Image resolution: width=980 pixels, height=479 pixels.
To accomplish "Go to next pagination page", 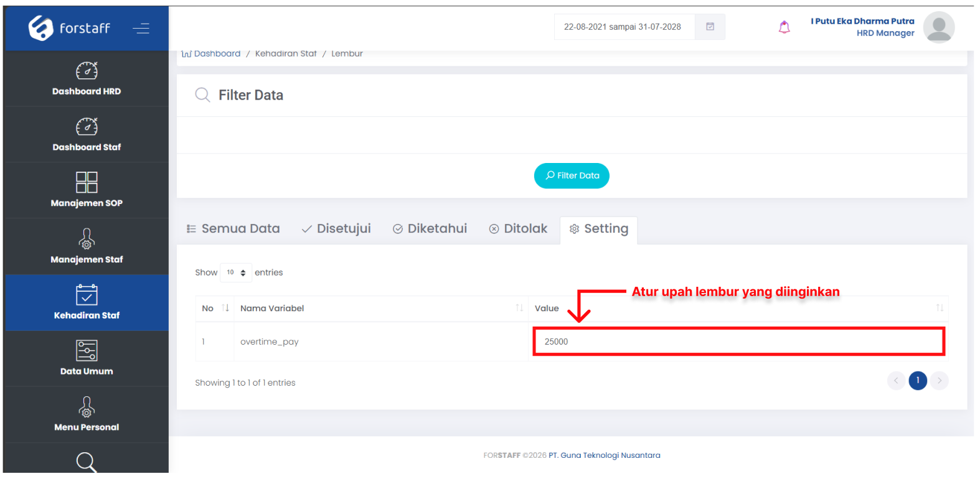I will [x=940, y=381].
